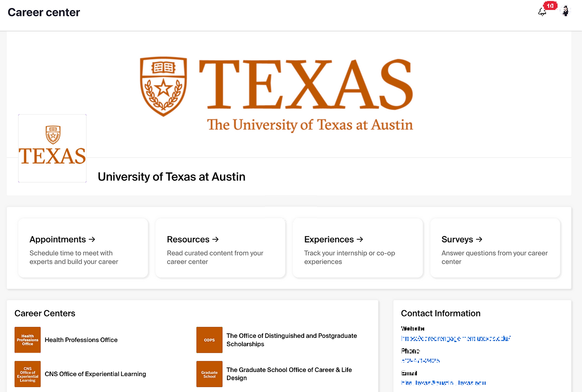
Task: Click the career center website link
Action: (456, 338)
